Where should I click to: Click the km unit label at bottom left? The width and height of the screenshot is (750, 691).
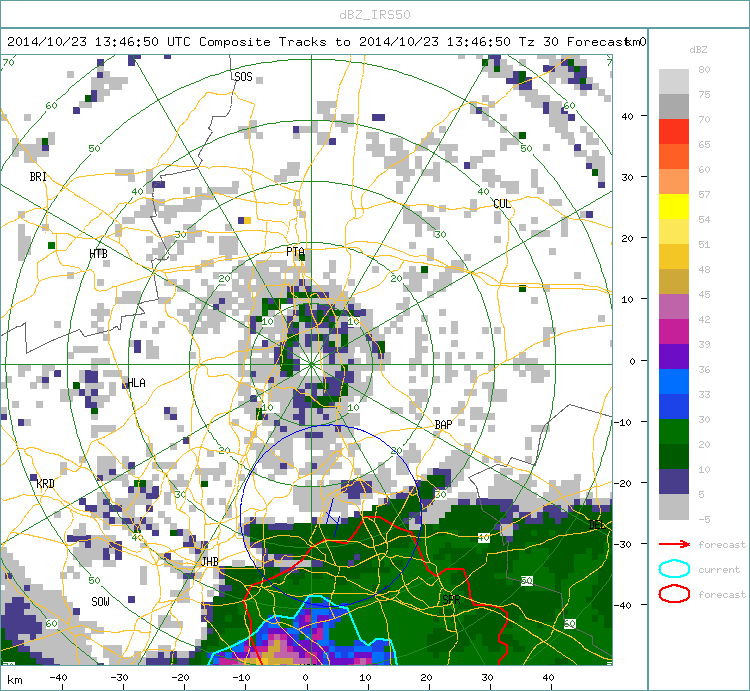coord(15,680)
